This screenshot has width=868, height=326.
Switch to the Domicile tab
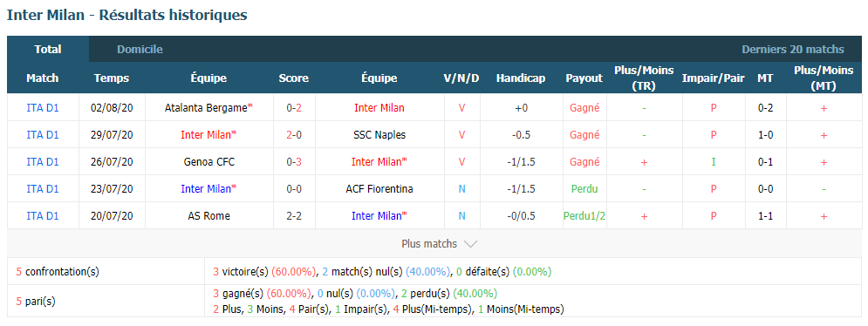pos(140,50)
